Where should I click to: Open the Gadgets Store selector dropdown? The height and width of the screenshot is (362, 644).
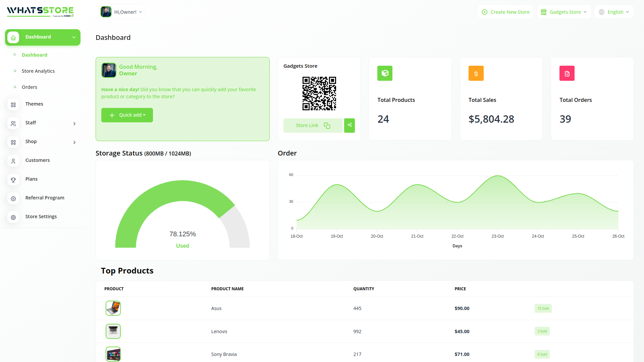564,12
